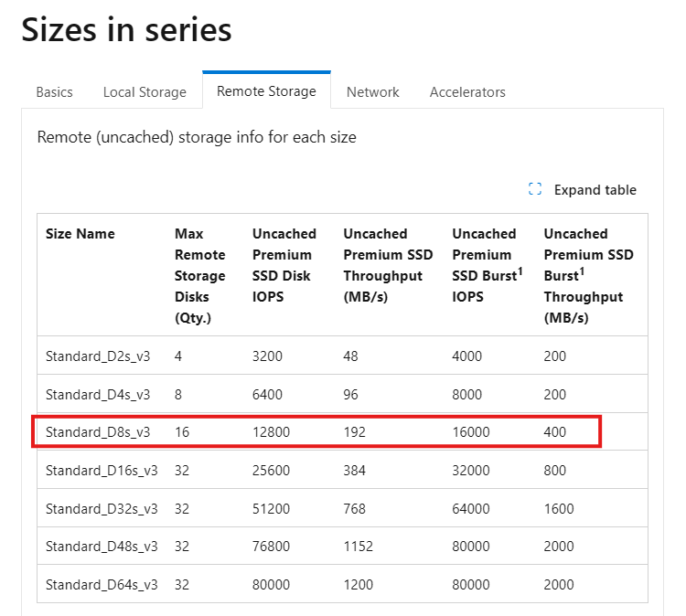Screen dimensions: 686x616
Task: Click Uncached Premium SSD Throughput (MB/s) header
Action: [388, 265]
